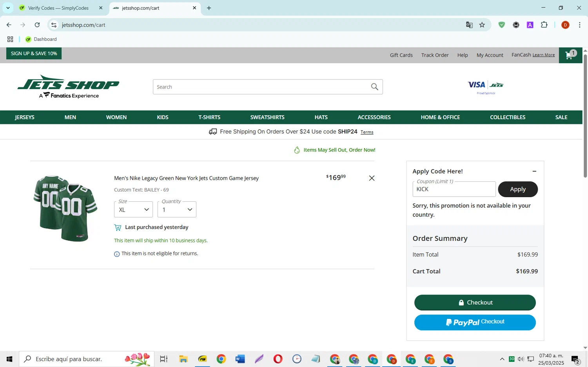The height and width of the screenshot is (367, 588).
Task: Open the HATS menu
Action: [321, 117]
